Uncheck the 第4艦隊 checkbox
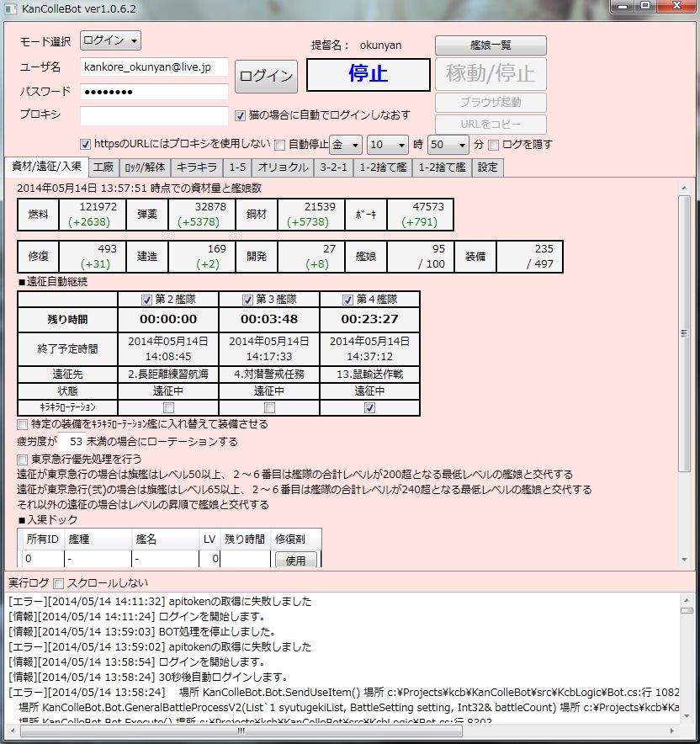Screen dimensions: 700x744 [x=348, y=300]
